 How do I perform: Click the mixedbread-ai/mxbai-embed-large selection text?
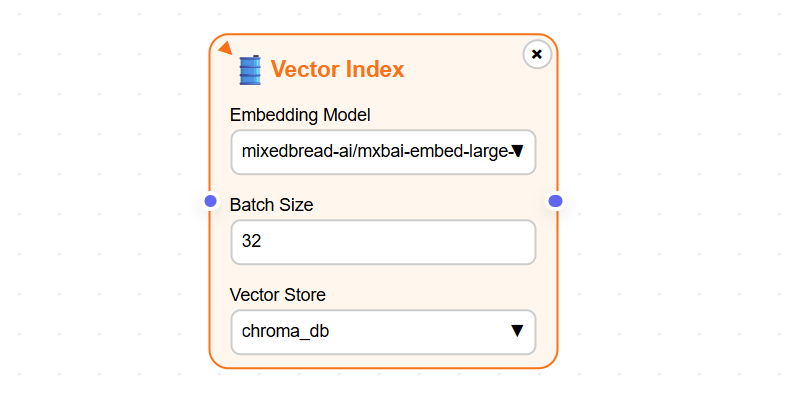(x=376, y=151)
